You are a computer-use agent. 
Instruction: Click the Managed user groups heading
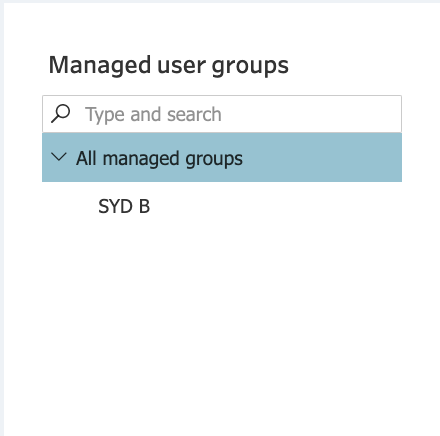pos(169,66)
